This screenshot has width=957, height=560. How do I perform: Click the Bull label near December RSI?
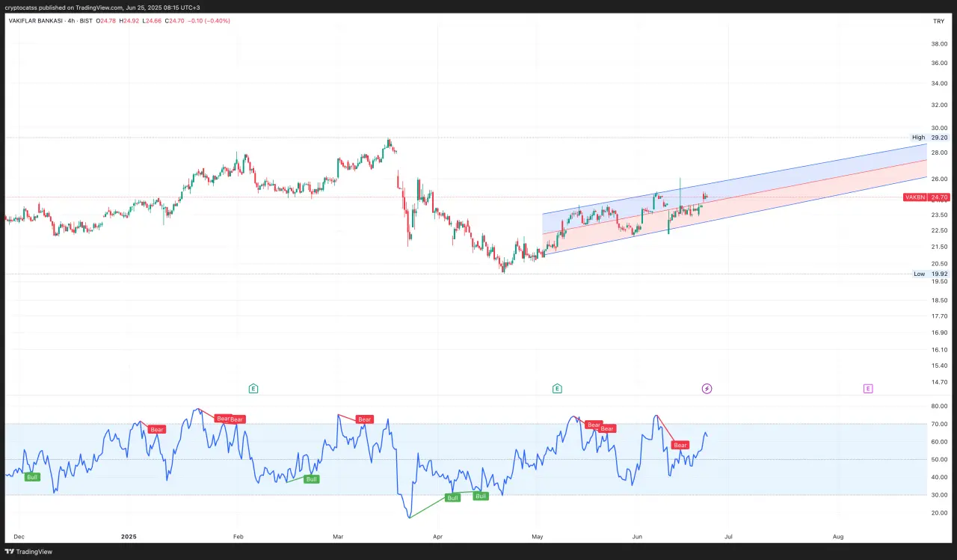click(32, 476)
